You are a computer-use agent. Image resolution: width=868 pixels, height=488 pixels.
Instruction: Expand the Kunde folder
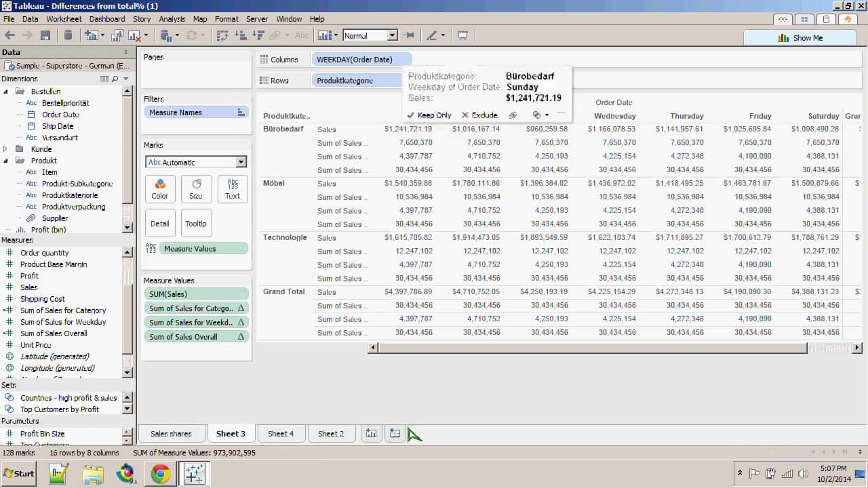click(5, 149)
